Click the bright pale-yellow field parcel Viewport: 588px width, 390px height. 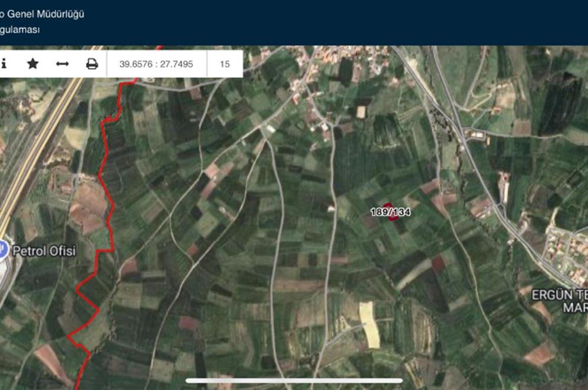tap(369, 324)
